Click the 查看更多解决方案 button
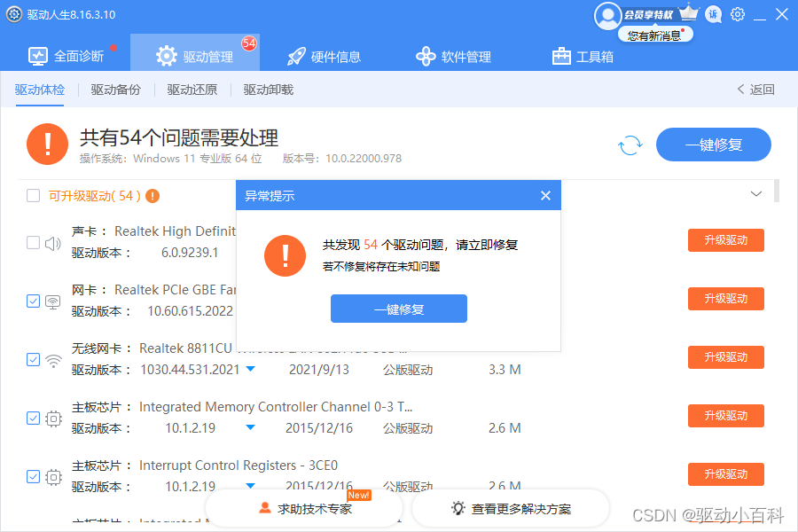This screenshot has height=532, width=798. tap(511, 508)
